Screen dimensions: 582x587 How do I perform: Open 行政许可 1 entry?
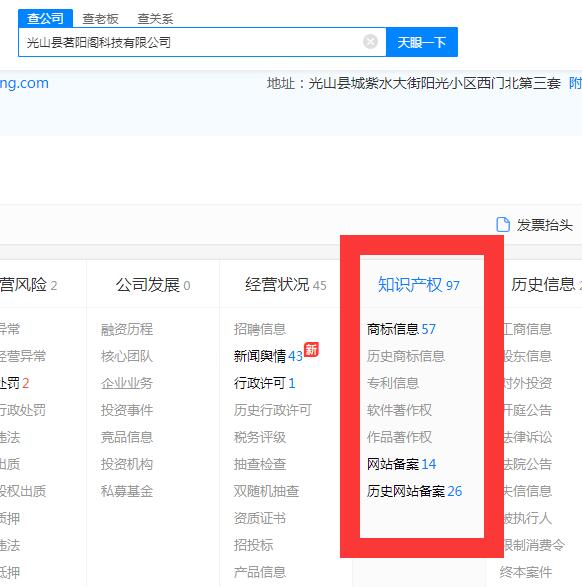(265, 383)
